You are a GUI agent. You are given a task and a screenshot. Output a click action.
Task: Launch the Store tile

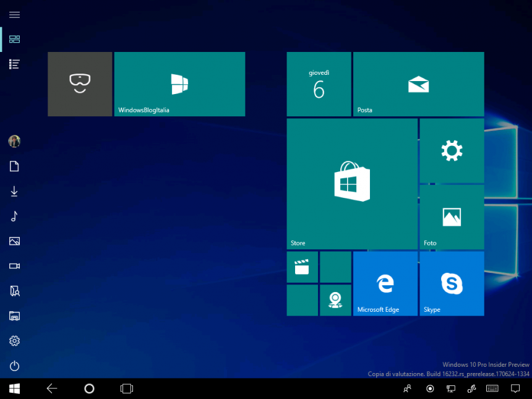pos(352,184)
